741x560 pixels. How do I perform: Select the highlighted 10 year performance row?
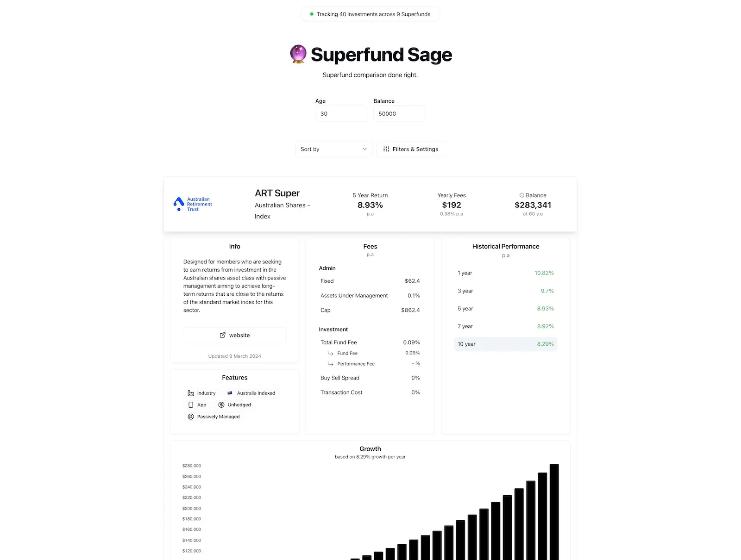click(x=505, y=344)
